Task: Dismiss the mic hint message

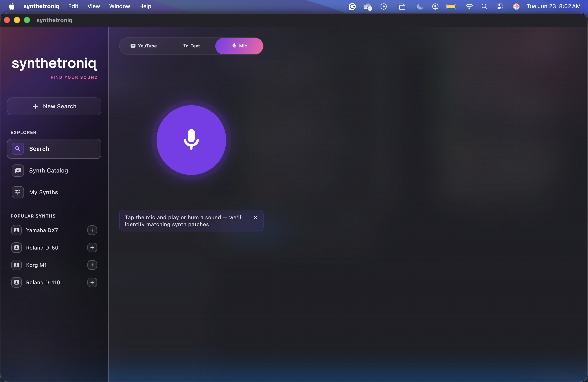Action: (x=256, y=218)
